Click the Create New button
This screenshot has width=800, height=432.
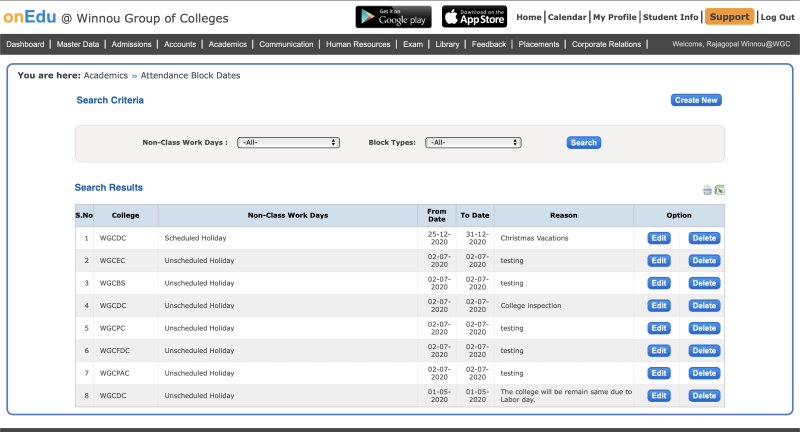pyautogui.click(x=696, y=100)
